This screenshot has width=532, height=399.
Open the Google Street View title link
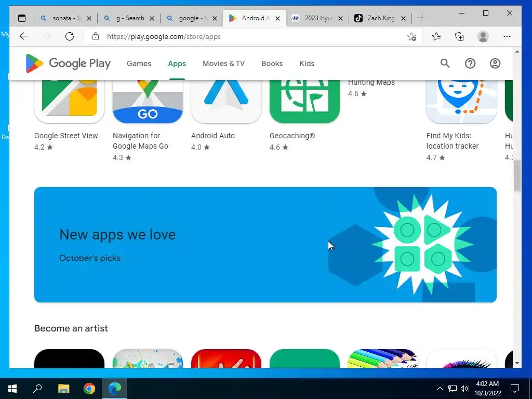[66, 136]
